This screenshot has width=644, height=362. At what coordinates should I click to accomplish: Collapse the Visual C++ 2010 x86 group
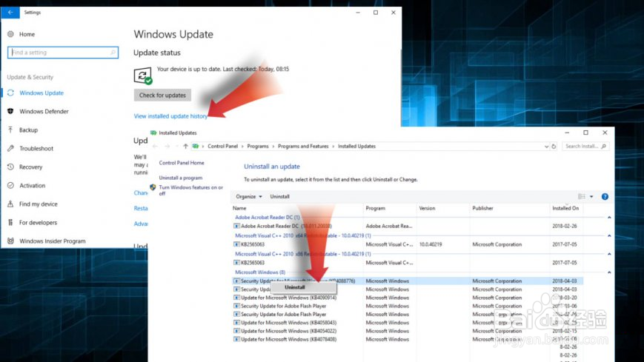coord(609,254)
